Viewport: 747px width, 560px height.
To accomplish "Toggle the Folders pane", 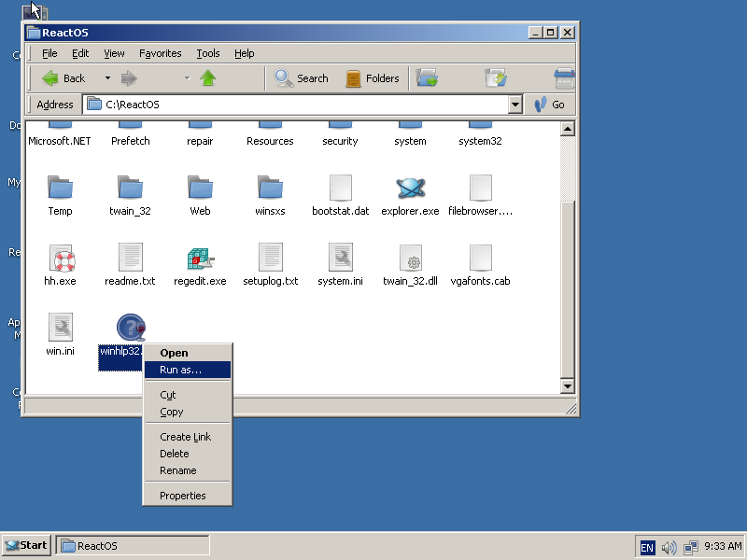I will coord(373,78).
